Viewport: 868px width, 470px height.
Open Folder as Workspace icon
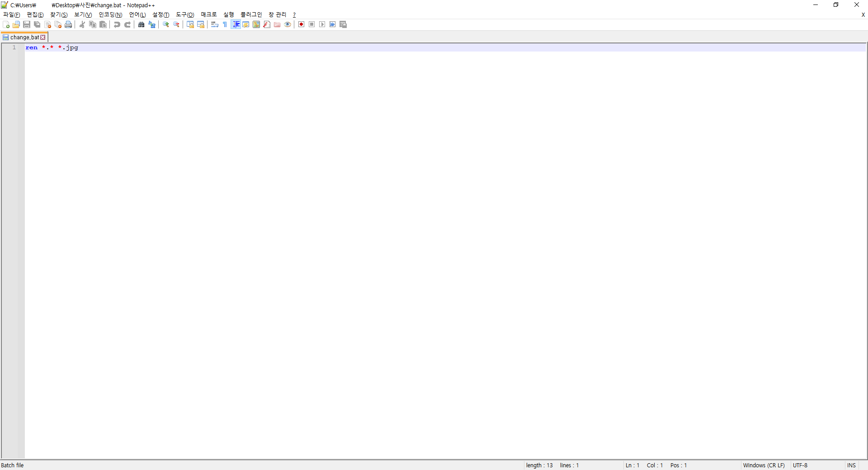click(277, 24)
